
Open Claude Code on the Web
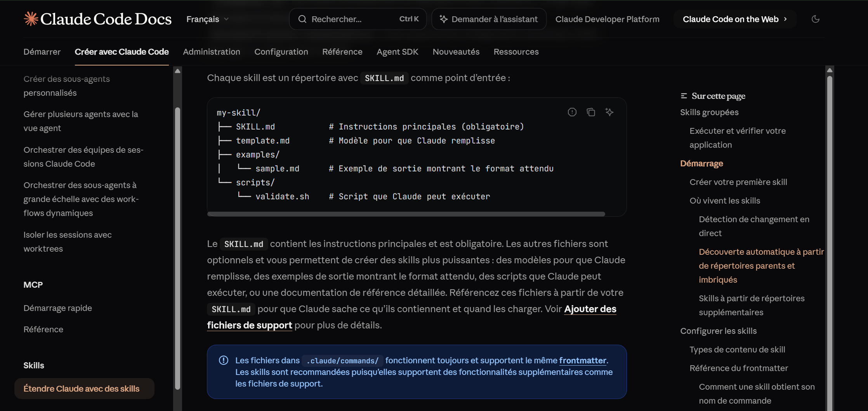[735, 19]
